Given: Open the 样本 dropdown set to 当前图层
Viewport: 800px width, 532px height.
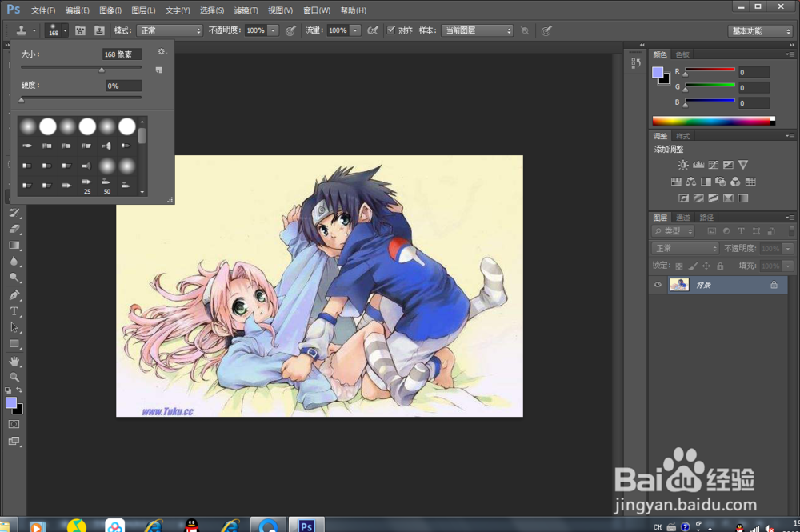Looking at the screenshot, I should click(x=477, y=30).
